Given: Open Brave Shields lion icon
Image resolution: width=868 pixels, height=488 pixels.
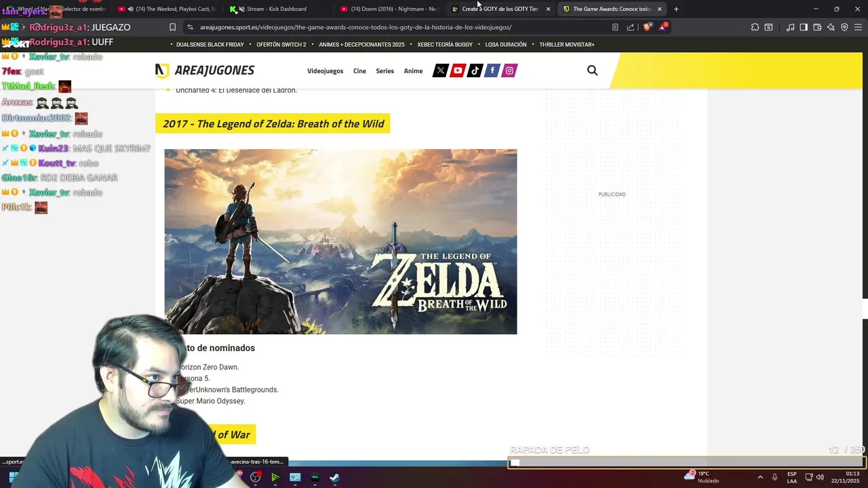Looking at the screenshot, I should (x=647, y=27).
